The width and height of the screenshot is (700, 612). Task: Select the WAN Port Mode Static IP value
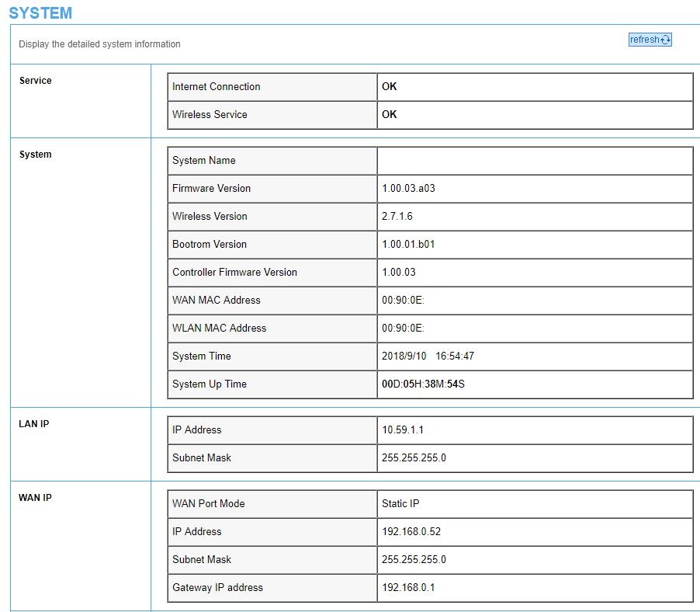point(400,504)
